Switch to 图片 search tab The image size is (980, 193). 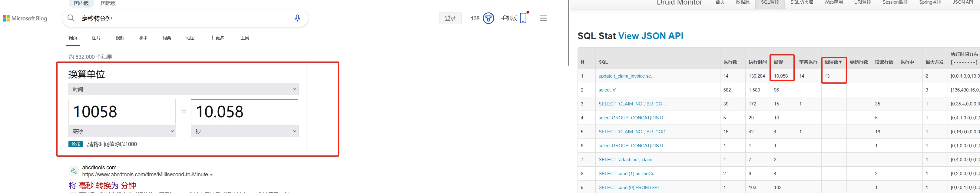(96, 38)
